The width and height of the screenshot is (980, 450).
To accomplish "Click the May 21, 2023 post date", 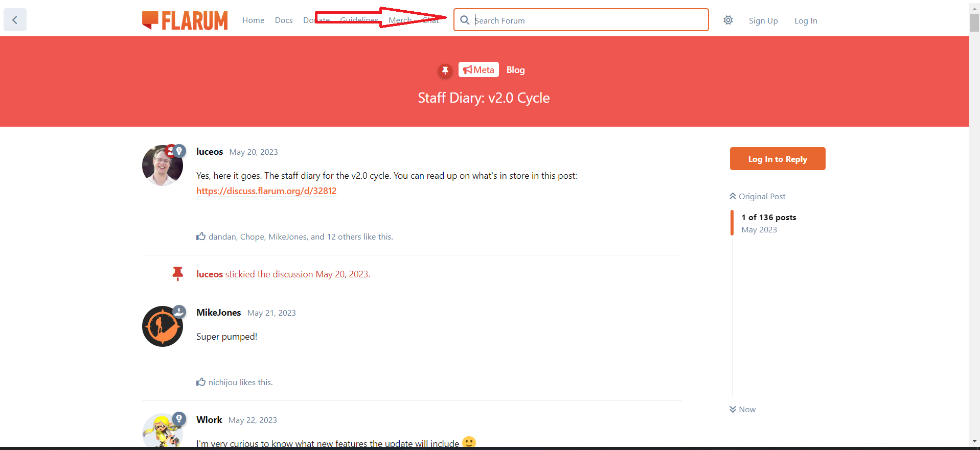I will coord(271,313).
